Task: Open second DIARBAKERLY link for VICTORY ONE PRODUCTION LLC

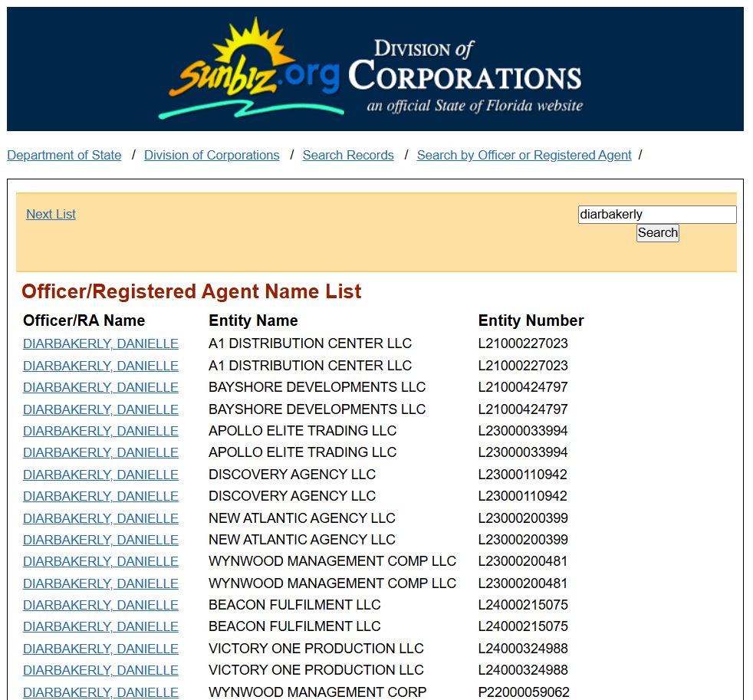Action: coord(101,671)
